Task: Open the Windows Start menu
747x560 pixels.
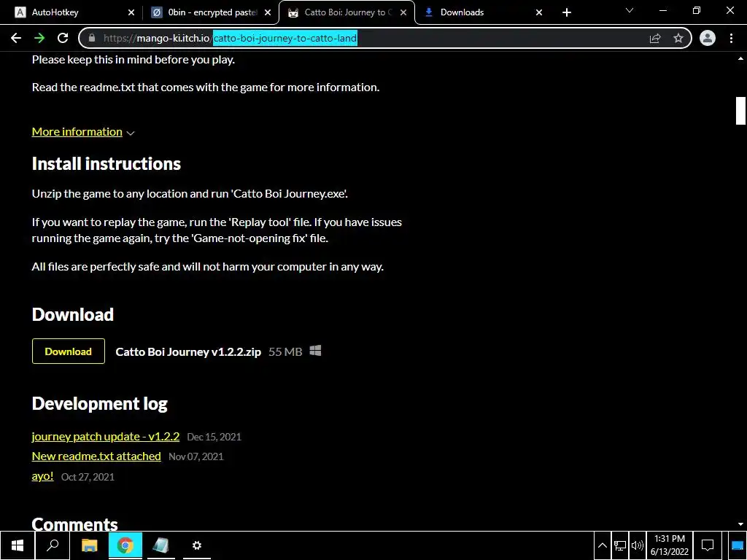Action: click(18, 545)
